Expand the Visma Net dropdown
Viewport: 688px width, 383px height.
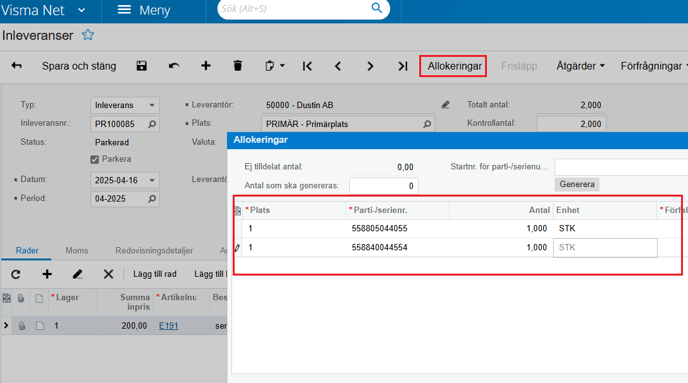pyautogui.click(x=82, y=10)
